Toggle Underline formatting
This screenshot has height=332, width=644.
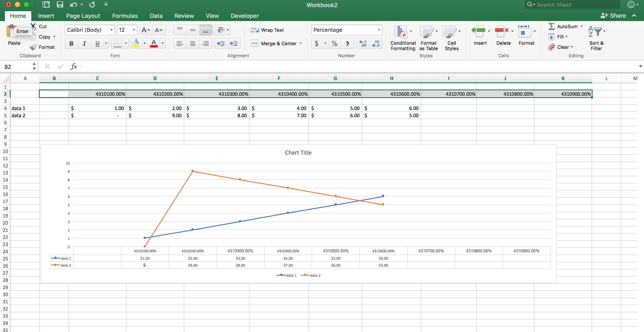click(x=97, y=44)
